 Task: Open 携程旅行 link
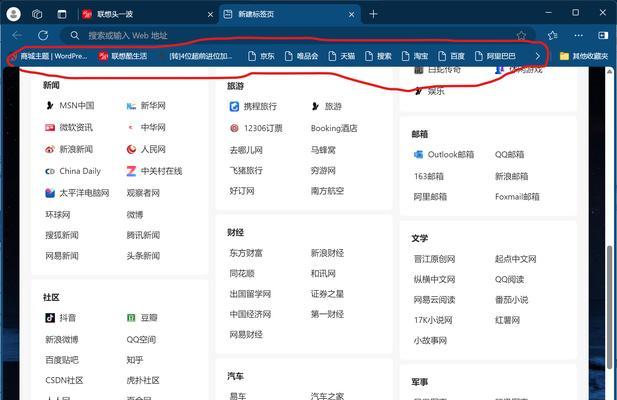(253, 106)
